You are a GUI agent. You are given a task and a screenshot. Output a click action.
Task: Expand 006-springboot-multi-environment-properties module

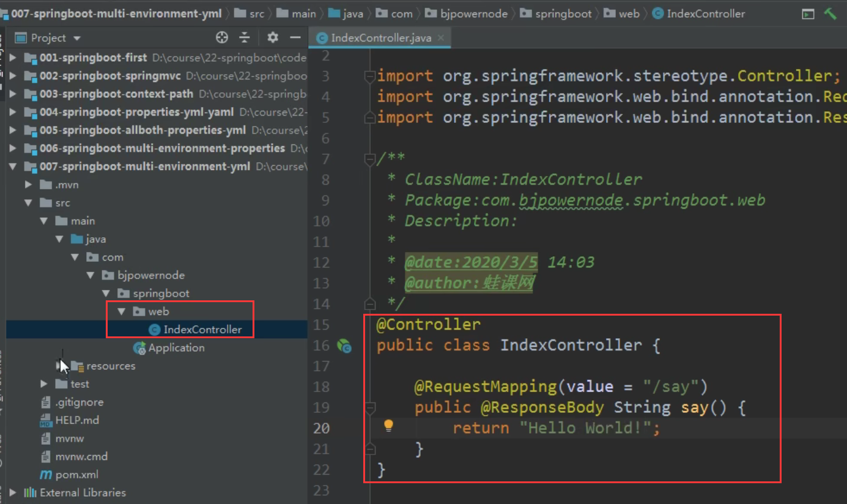13,148
